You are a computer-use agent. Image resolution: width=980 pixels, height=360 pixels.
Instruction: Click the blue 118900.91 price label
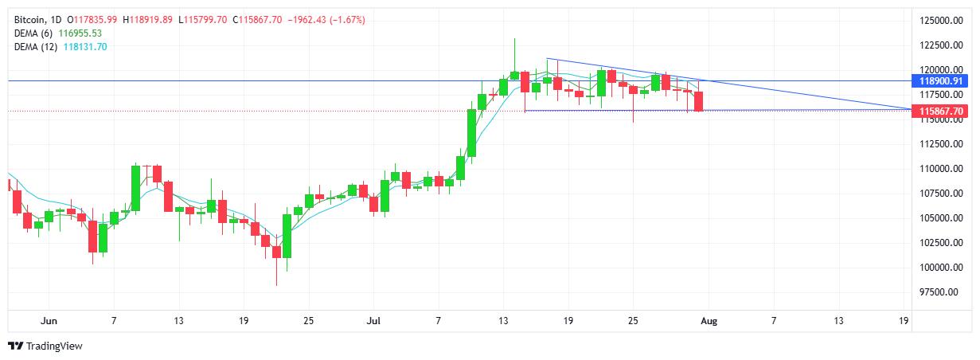pyautogui.click(x=941, y=81)
